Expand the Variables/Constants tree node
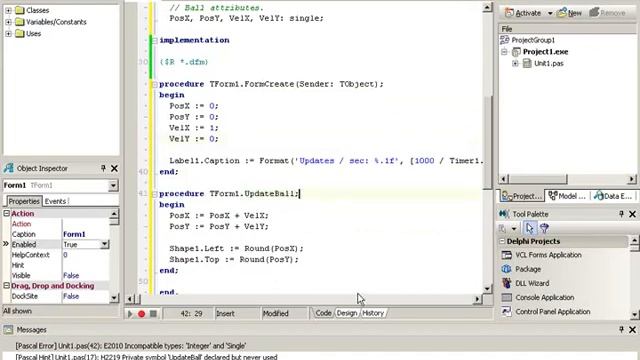Image resolution: width=640 pixels, height=360 pixels. [x=8, y=22]
